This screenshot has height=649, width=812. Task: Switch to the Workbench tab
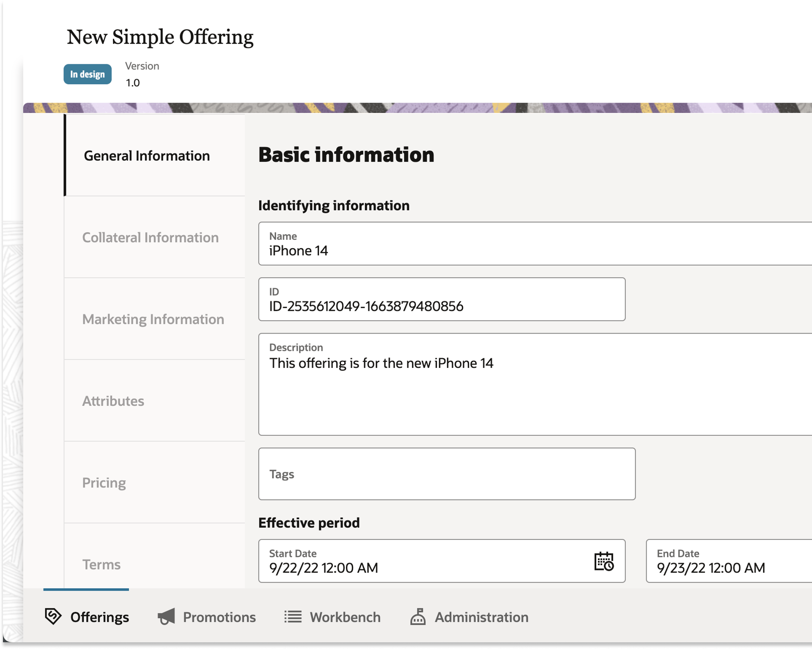tap(345, 617)
